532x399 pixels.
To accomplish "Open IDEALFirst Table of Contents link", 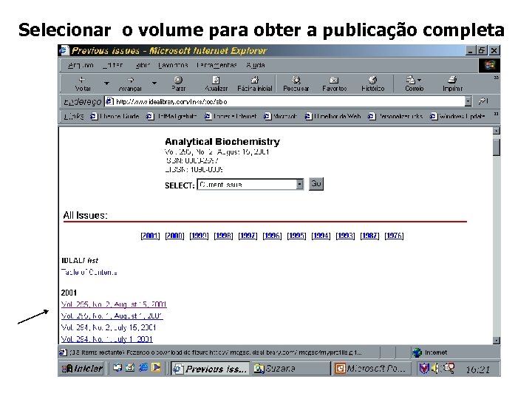I will tap(89, 272).
